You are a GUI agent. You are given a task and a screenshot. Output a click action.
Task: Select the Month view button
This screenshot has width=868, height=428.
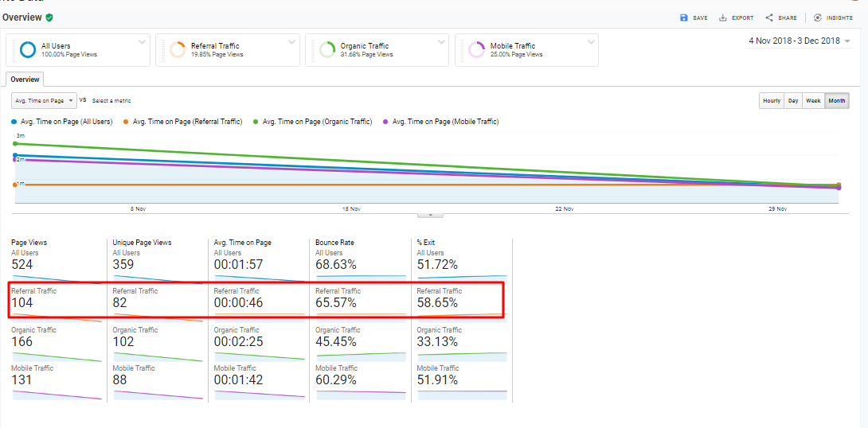(836, 101)
